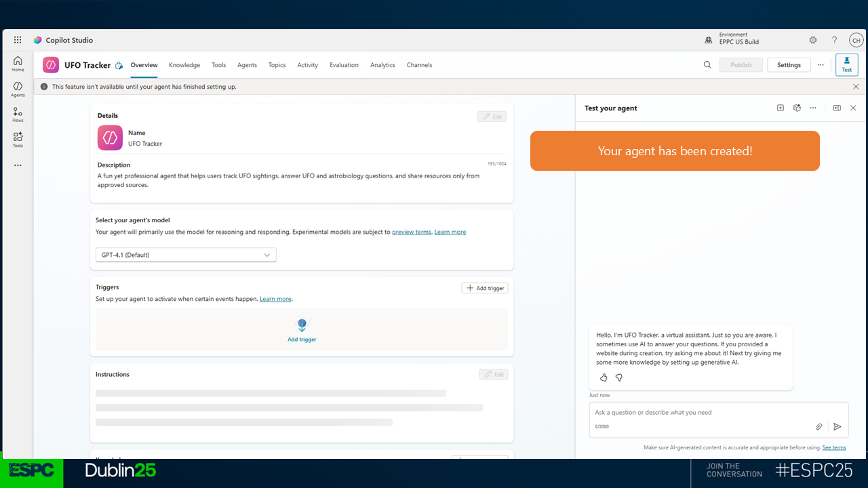Toggle the Test panel button
The height and width of the screenshot is (488, 868).
[846, 65]
